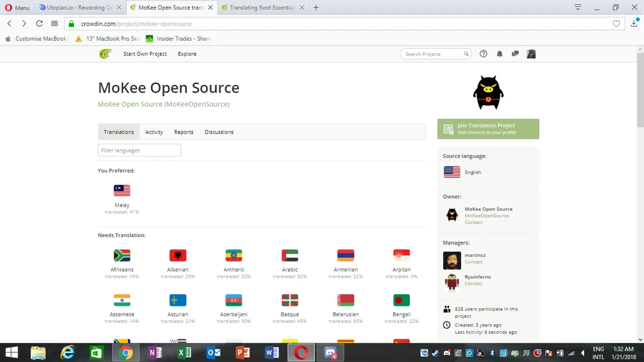Open the browser downloads icon
This screenshot has width=644, height=362.
[x=634, y=23]
